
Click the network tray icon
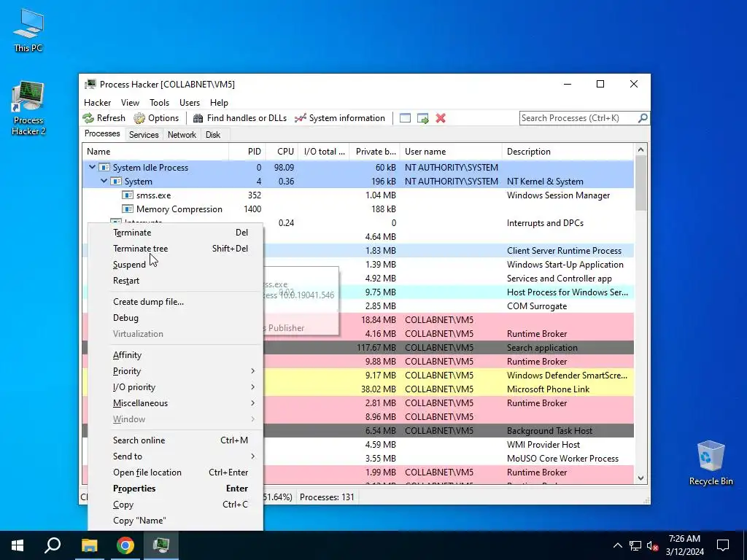coord(635,545)
